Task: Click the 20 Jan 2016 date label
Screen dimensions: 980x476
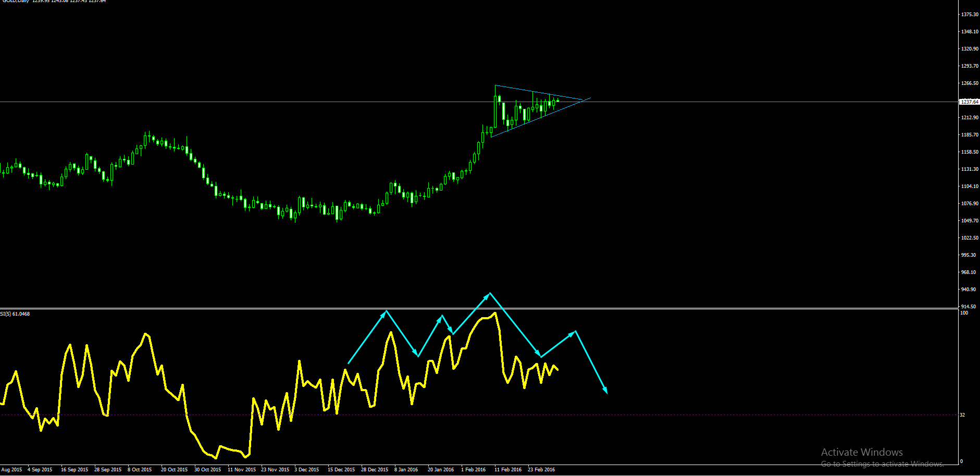Action: [441, 470]
